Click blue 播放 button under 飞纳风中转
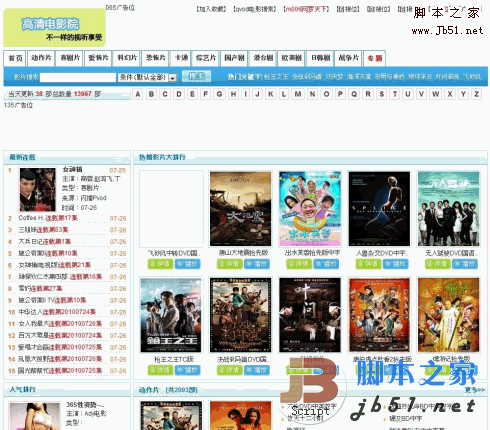 click(x=187, y=264)
